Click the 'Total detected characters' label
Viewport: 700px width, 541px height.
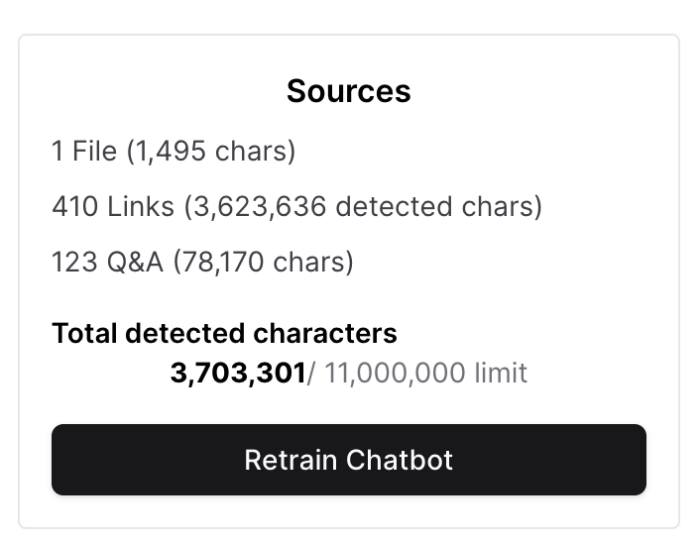[225, 333]
